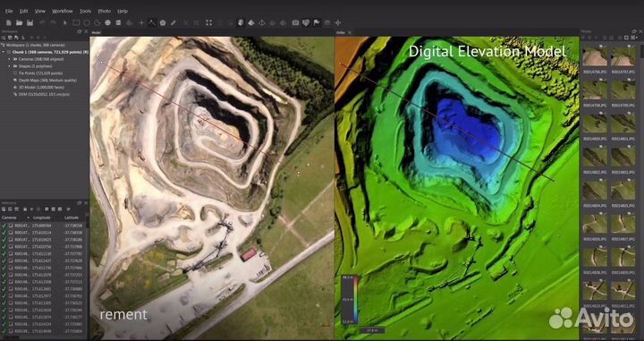Click the Crop selection icon

pyautogui.click(x=196, y=23)
